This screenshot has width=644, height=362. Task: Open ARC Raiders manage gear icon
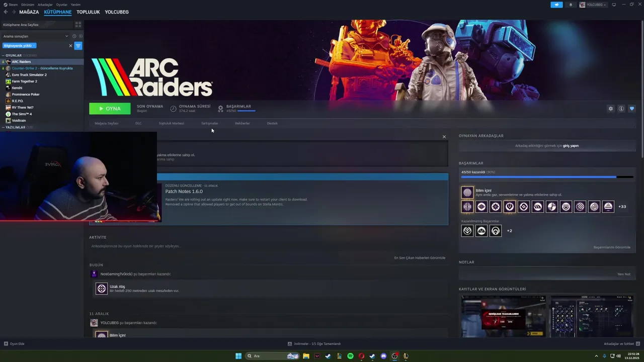(x=611, y=109)
